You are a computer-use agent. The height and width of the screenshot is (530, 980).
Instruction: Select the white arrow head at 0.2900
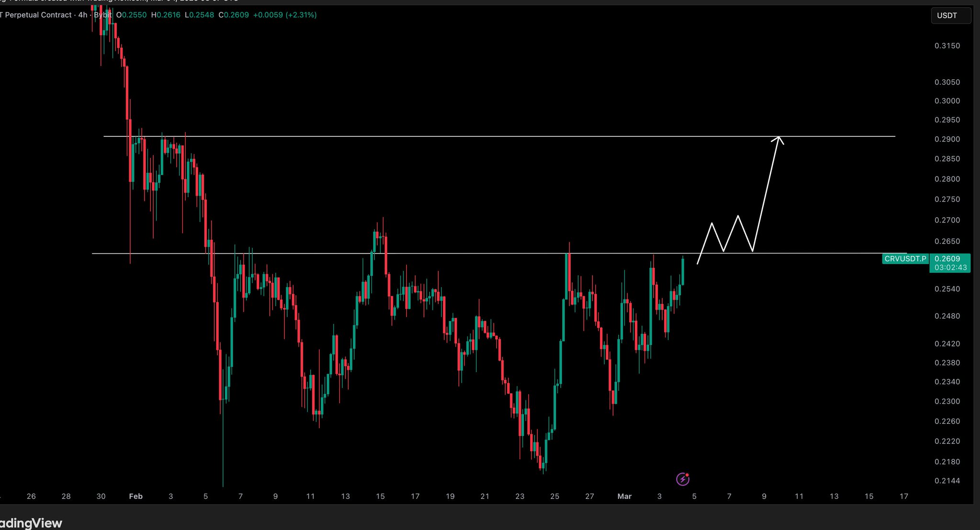779,139
